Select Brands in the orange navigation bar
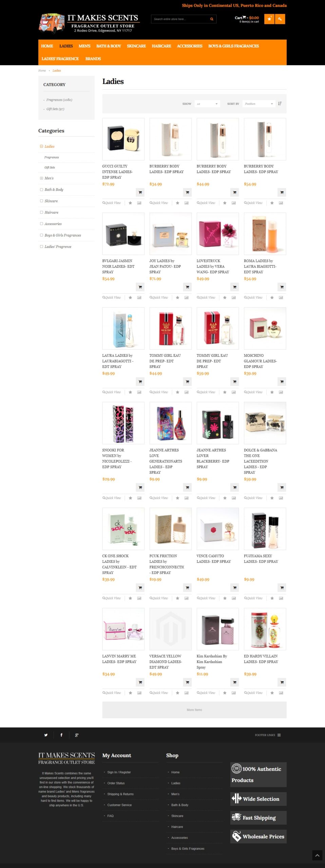This screenshot has width=325, height=868. [93, 59]
